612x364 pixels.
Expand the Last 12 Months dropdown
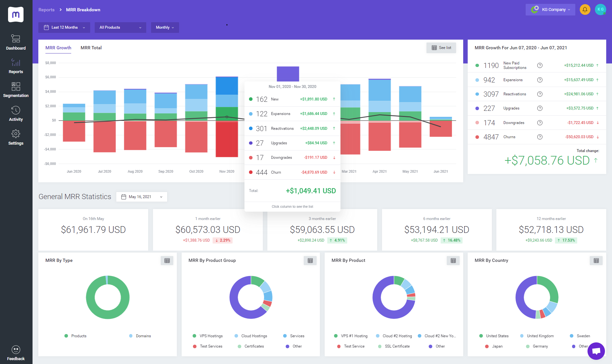coord(64,27)
